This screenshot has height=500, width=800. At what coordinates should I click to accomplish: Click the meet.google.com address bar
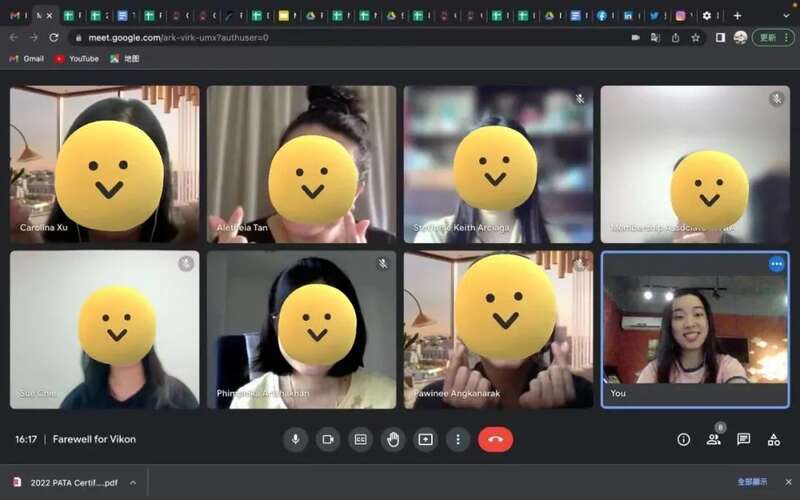(300, 37)
